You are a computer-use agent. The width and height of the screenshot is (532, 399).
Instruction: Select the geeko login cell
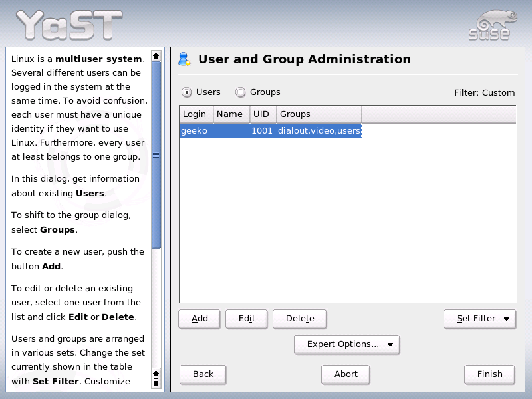tap(196, 131)
